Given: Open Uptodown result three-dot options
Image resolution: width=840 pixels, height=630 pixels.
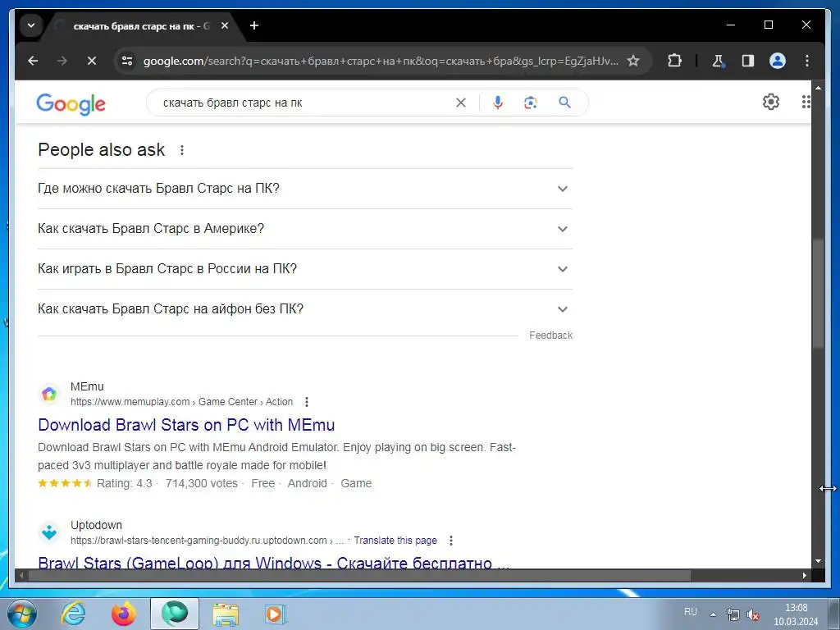Looking at the screenshot, I should (x=451, y=541).
